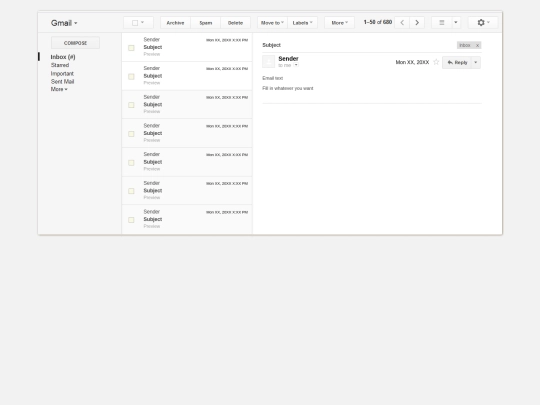This screenshot has height=405, width=540.
Task: Click the Spam button
Action: 206,23
